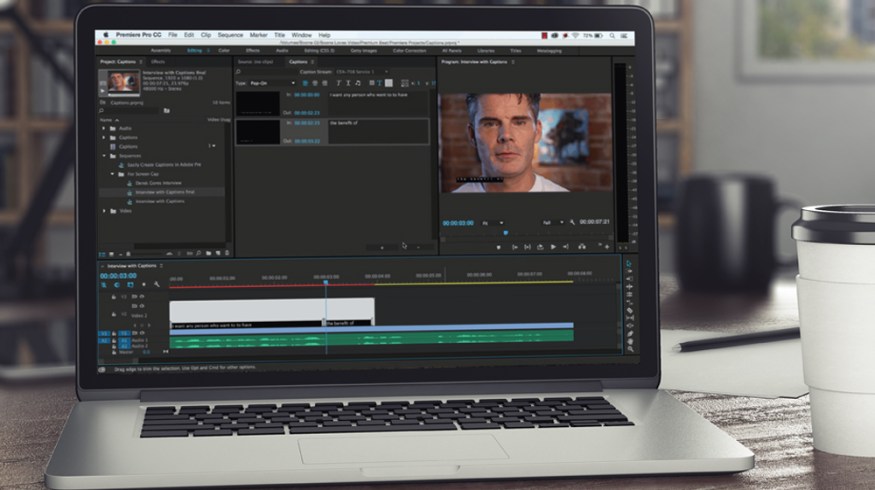Select the Selection tool in the tools panel
The image size is (875, 490).
pyautogui.click(x=629, y=264)
